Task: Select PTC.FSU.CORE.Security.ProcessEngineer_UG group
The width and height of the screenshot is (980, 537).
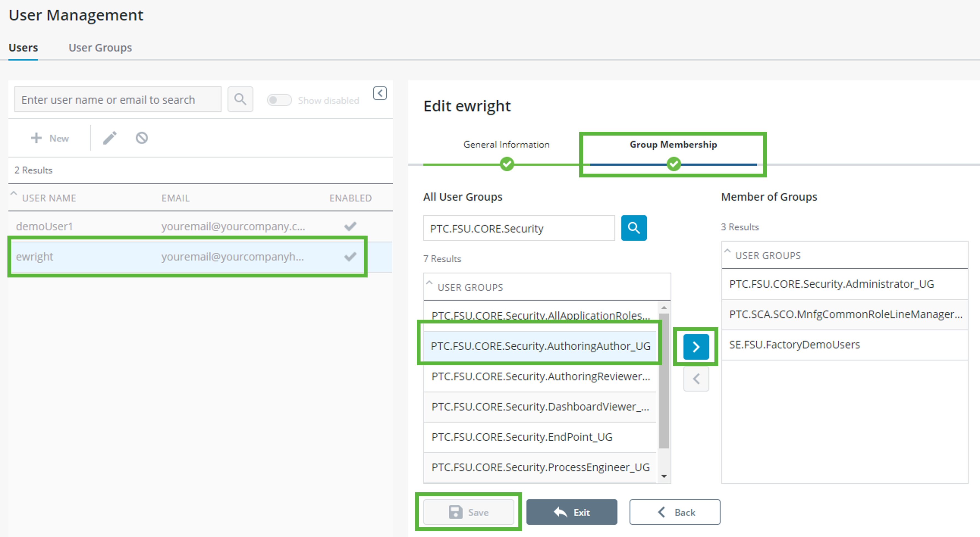Action: pos(540,468)
